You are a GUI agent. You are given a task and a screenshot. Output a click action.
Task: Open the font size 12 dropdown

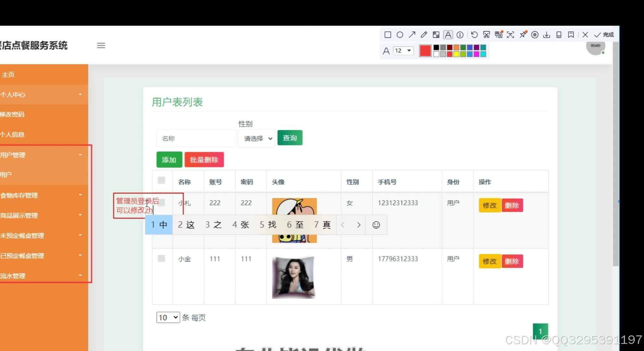click(403, 51)
